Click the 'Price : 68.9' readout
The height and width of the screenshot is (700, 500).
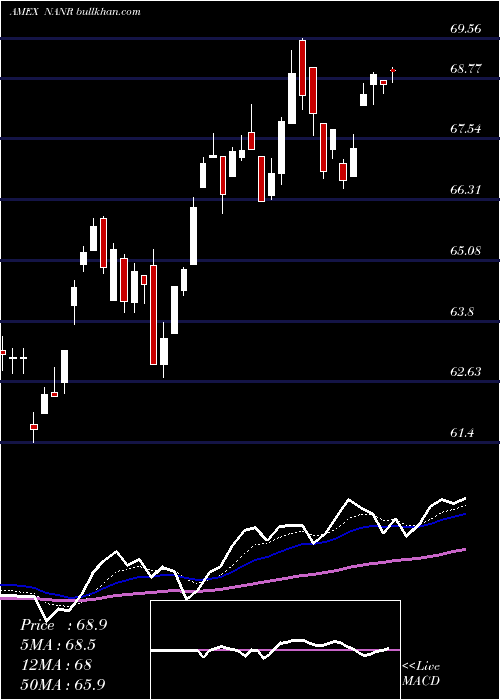pos(63,625)
